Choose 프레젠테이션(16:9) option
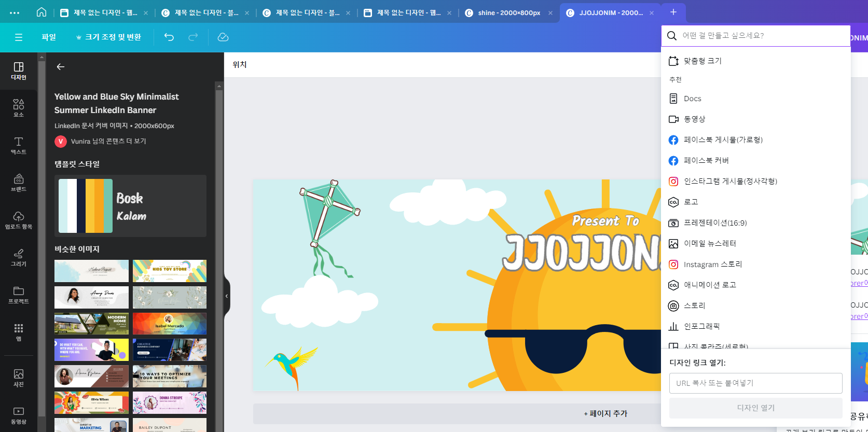This screenshot has width=868, height=432. pos(756,223)
